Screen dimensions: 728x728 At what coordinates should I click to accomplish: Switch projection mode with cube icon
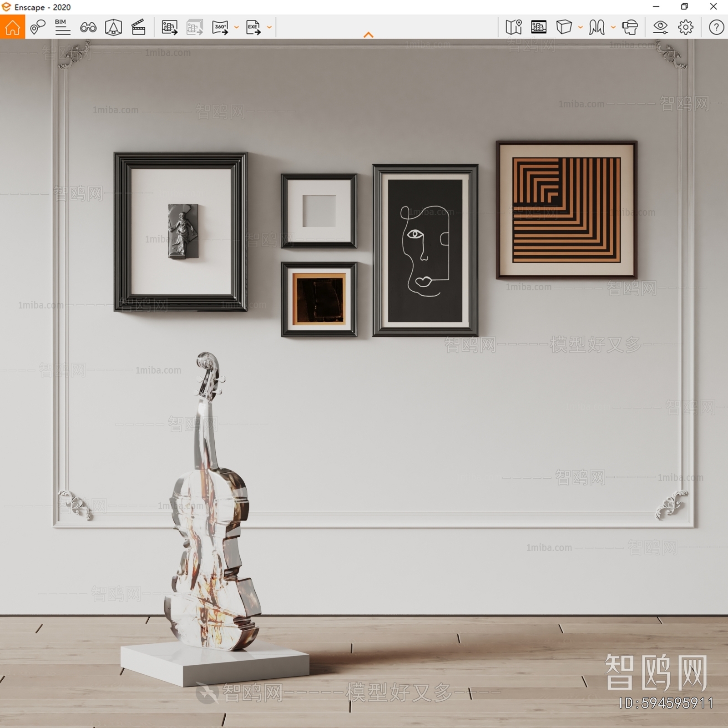click(564, 27)
